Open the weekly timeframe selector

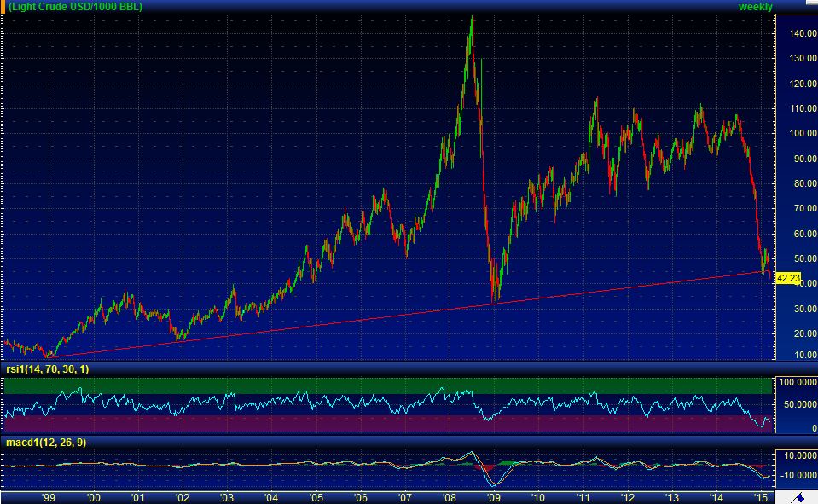(755, 7)
